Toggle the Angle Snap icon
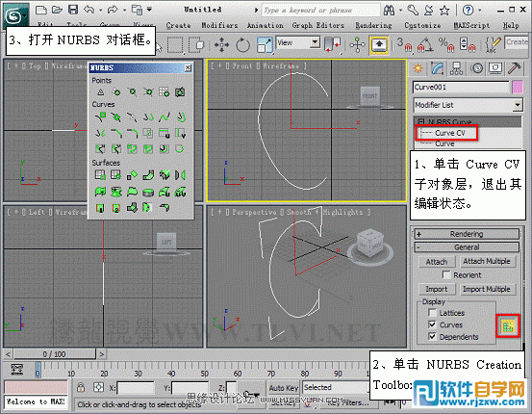 click(425, 44)
